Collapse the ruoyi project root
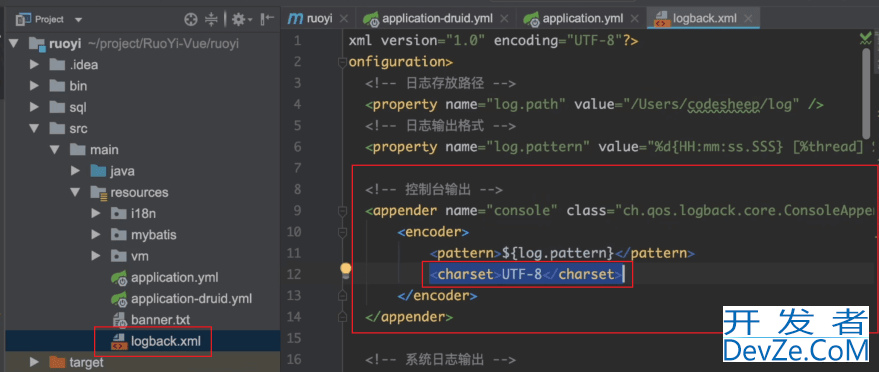This screenshot has height=372, width=879. point(15,44)
